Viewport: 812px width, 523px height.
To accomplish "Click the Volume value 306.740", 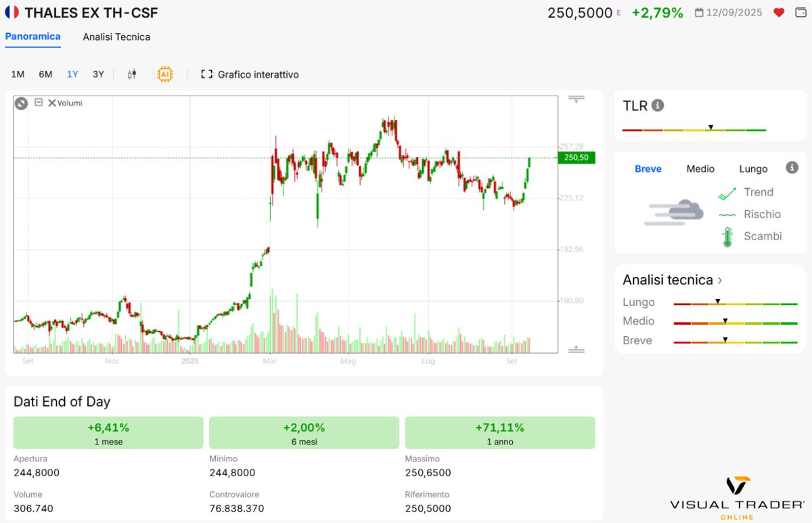I will click(33, 508).
